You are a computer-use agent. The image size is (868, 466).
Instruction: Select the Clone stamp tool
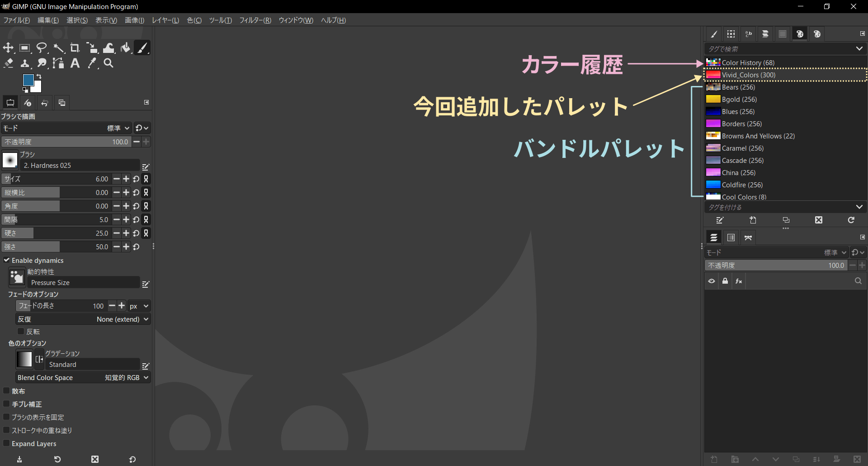pos(25,63)
